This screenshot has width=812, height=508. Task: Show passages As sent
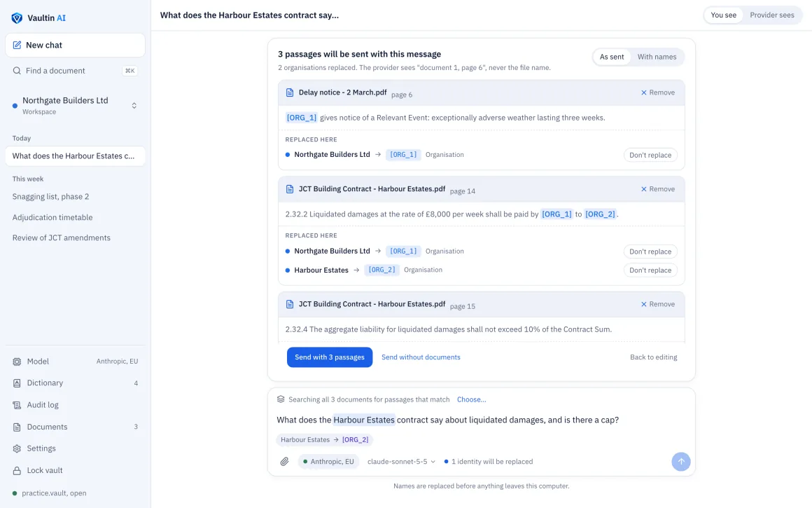612,57
